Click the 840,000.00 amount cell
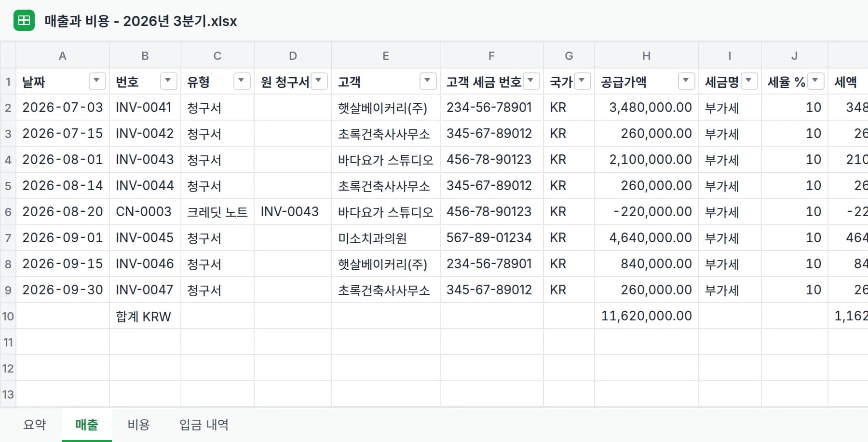The image size is (868, 442). tap(647, 264)
